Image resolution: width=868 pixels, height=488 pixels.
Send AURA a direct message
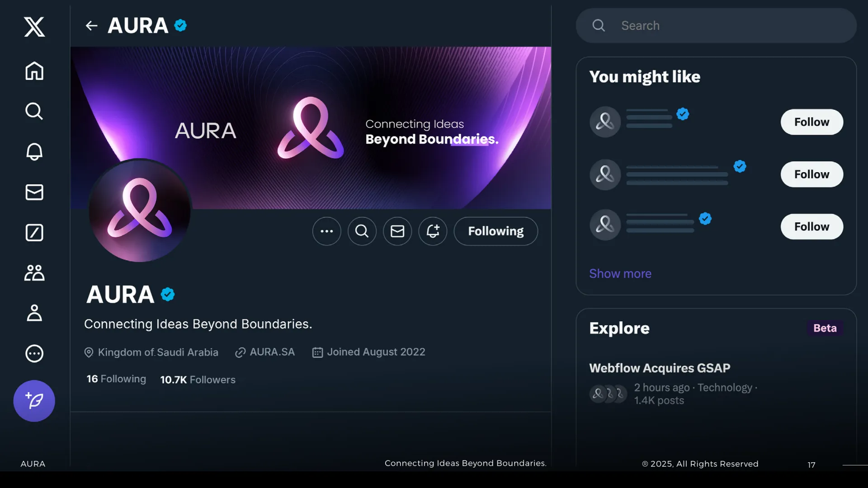[x=397, y=231]
